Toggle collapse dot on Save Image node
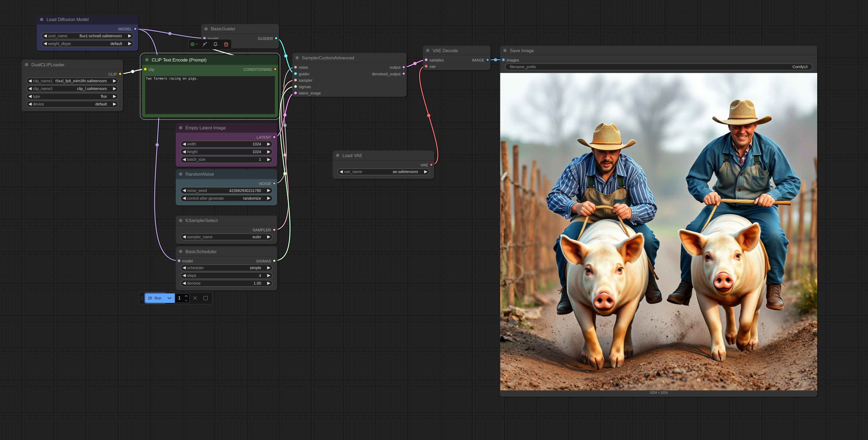The image size is (868, 440). pyautogui.click(x=505, y=51)
